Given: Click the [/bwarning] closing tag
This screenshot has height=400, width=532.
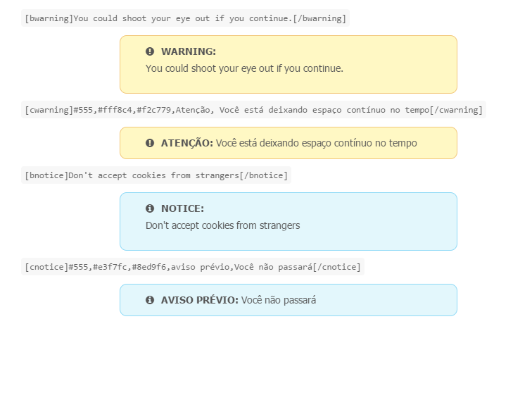Looking at the screenshot, I should point(319,18).
